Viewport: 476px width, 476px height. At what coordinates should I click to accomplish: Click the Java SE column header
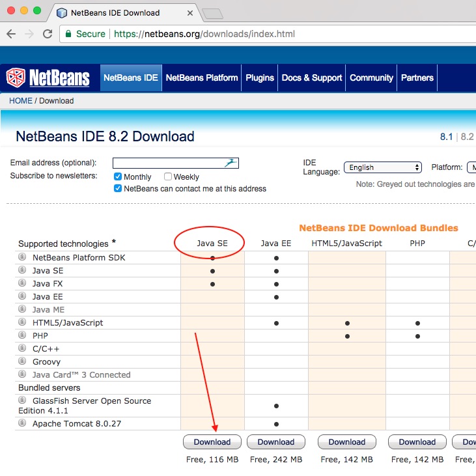(212, 244)
